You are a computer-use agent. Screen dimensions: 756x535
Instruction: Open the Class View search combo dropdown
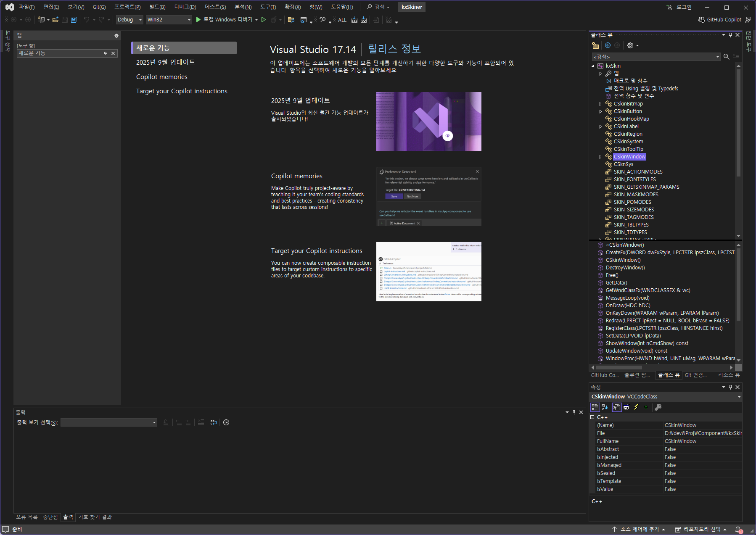tap(718, 57)
